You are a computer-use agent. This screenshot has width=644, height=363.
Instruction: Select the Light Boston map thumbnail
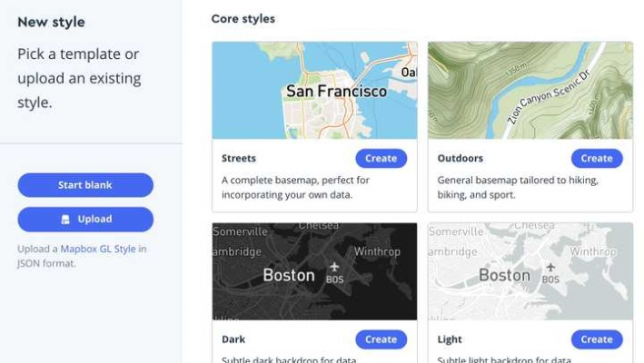pyautogui.click(x=530, y=271)
